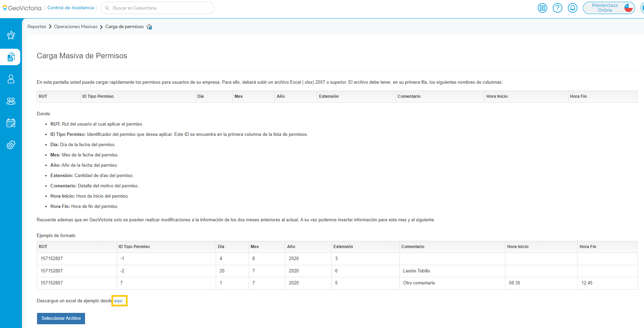
Task: Click Control de Asistencia module label
Action: click(71, 8)
